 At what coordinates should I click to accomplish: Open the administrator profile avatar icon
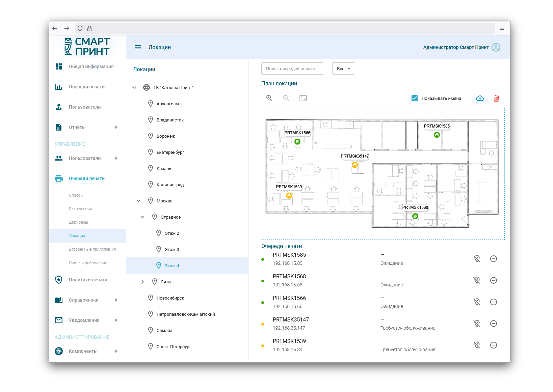coord(496,47)
